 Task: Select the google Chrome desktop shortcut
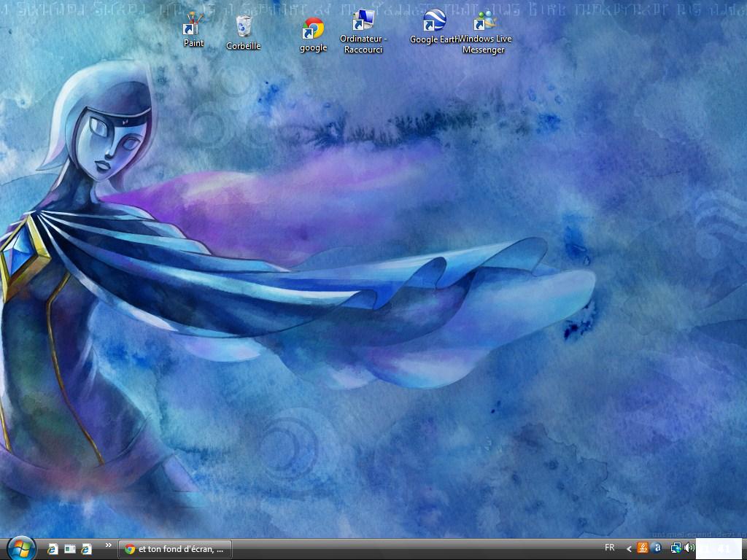click(x=313, y=35)
